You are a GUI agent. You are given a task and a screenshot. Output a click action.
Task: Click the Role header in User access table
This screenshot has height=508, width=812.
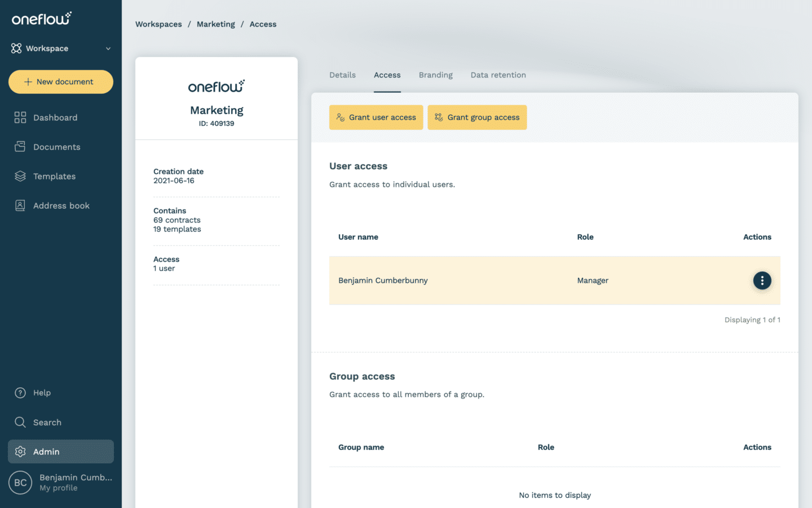(x=585, y=237)
